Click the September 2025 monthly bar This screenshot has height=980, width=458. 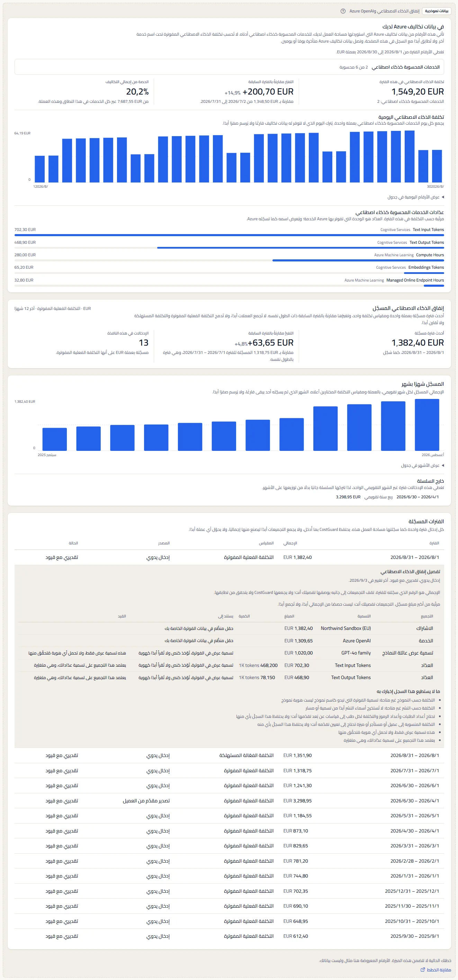[55, 439]
